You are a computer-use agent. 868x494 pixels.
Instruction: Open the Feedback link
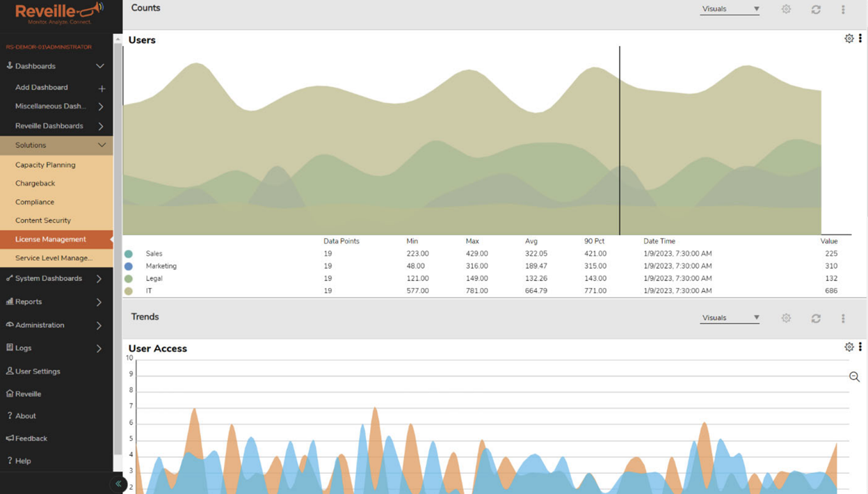pyautogui.click(x=31, y=438)
